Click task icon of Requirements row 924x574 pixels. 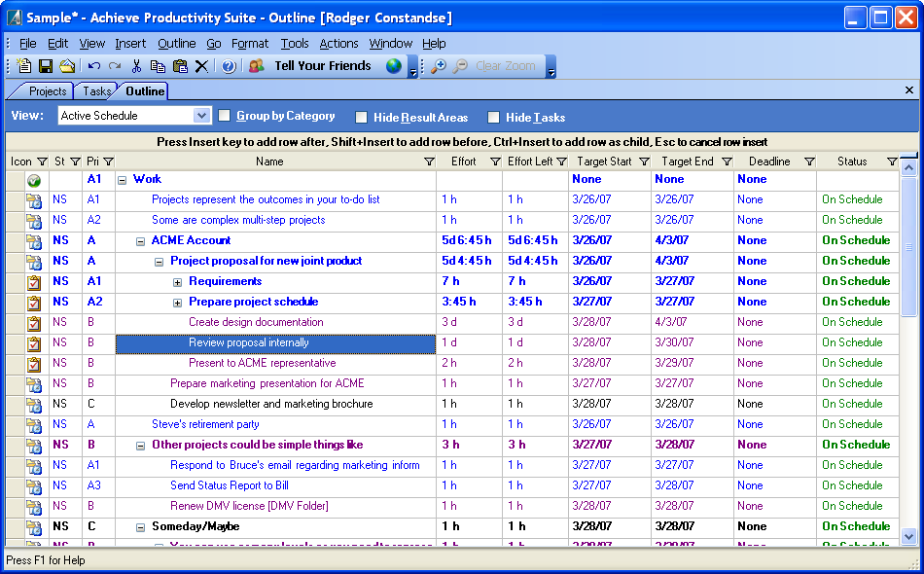34,282
